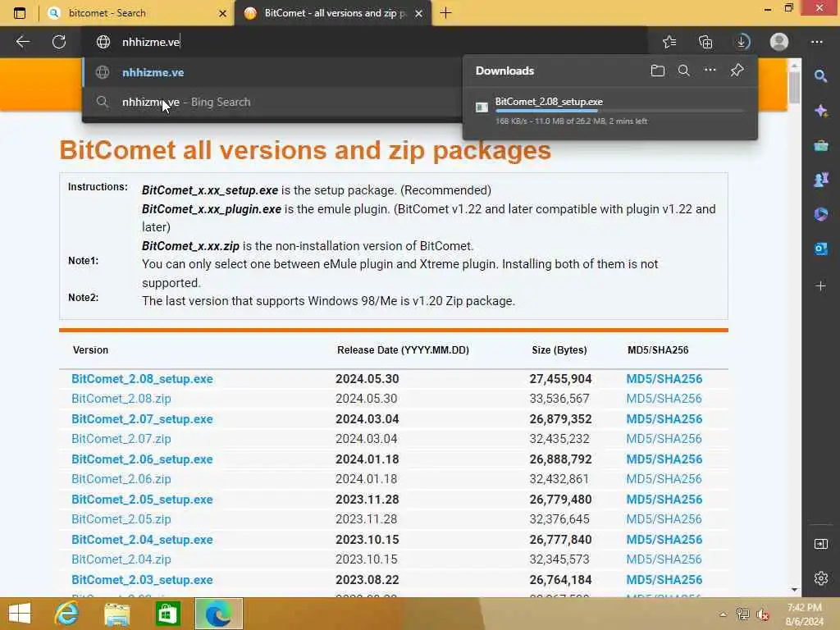Open a new tab with plus button

tap(445, 13)
